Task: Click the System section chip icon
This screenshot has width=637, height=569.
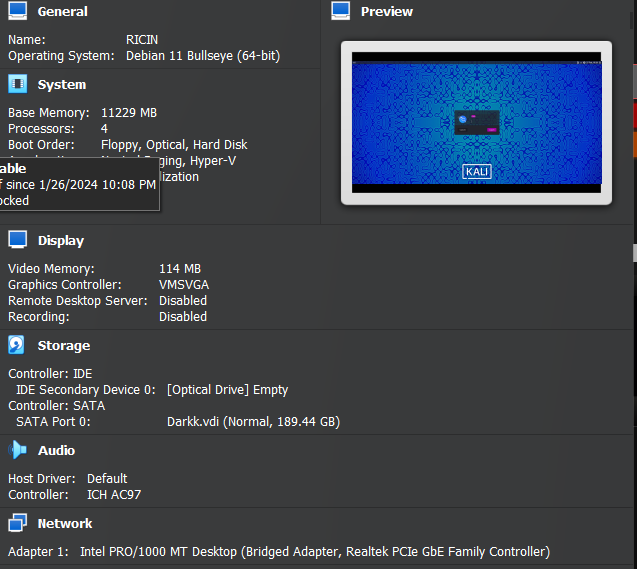Action: pyautogui.click(x=17, y=84)
